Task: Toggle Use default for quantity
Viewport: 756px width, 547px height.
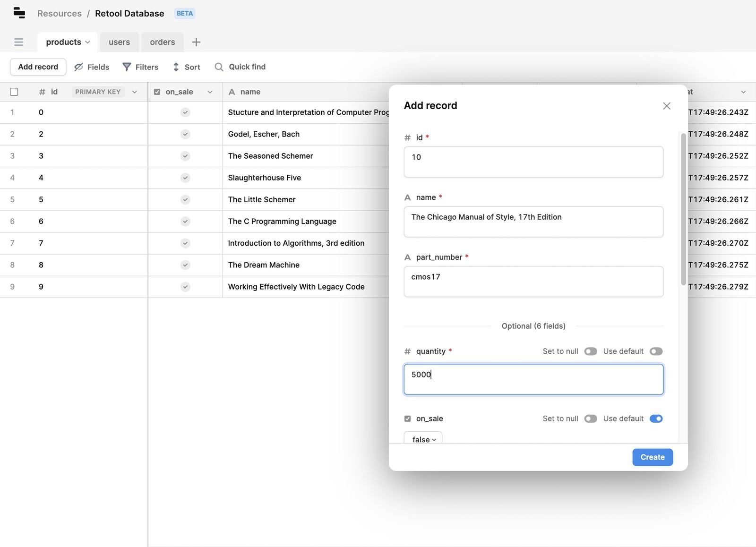Action: coord(656,351)
